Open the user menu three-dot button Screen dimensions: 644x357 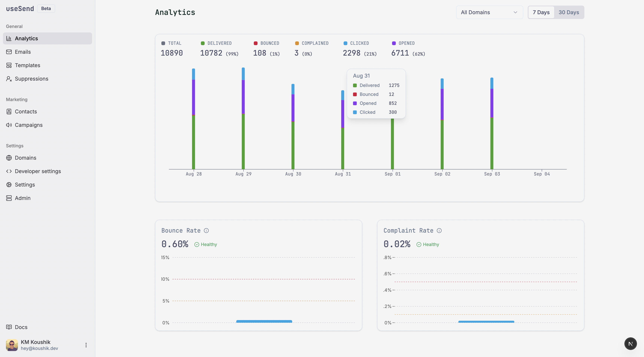pos(86,345)
